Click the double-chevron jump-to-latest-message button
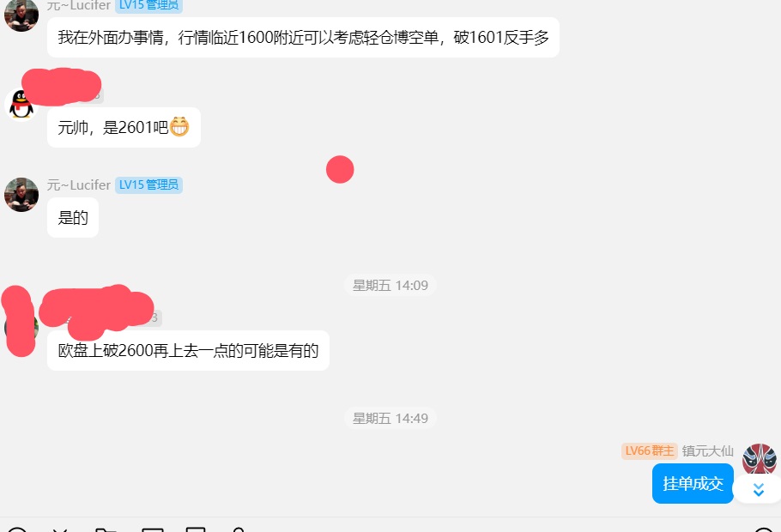Image resolution: width=781 pixels, height=532 pixels. [x=758, y=490]
